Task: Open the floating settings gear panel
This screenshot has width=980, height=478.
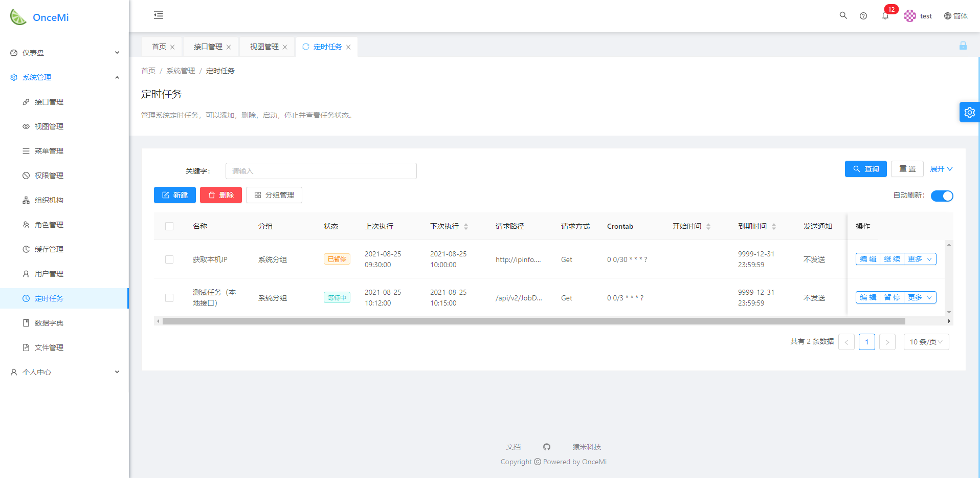Action: click(x=969, y=113)
